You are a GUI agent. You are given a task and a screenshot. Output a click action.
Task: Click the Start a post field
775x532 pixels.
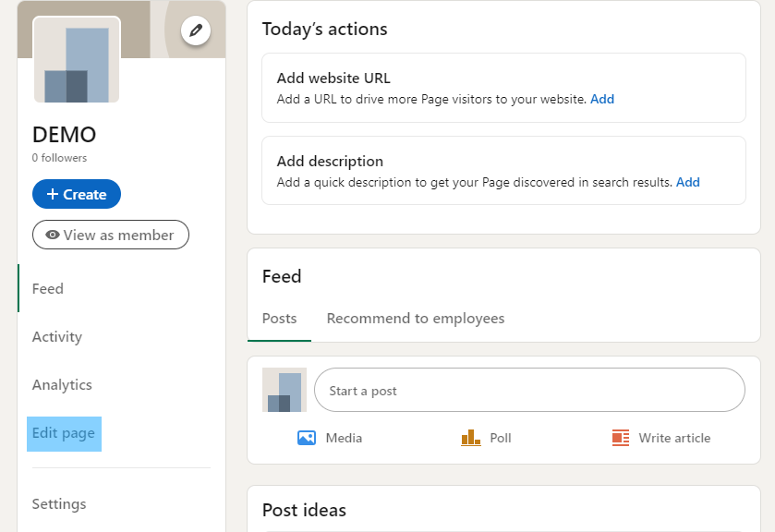tap(529, 390)
